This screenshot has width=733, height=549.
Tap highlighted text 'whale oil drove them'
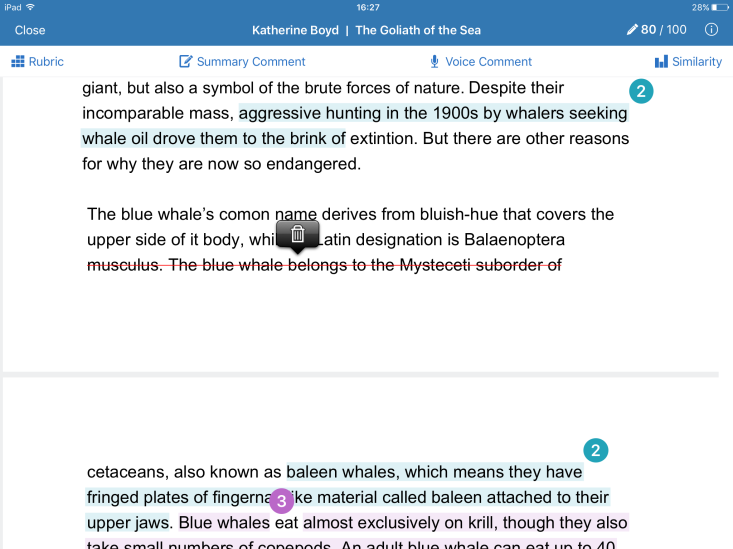[160, 138]
